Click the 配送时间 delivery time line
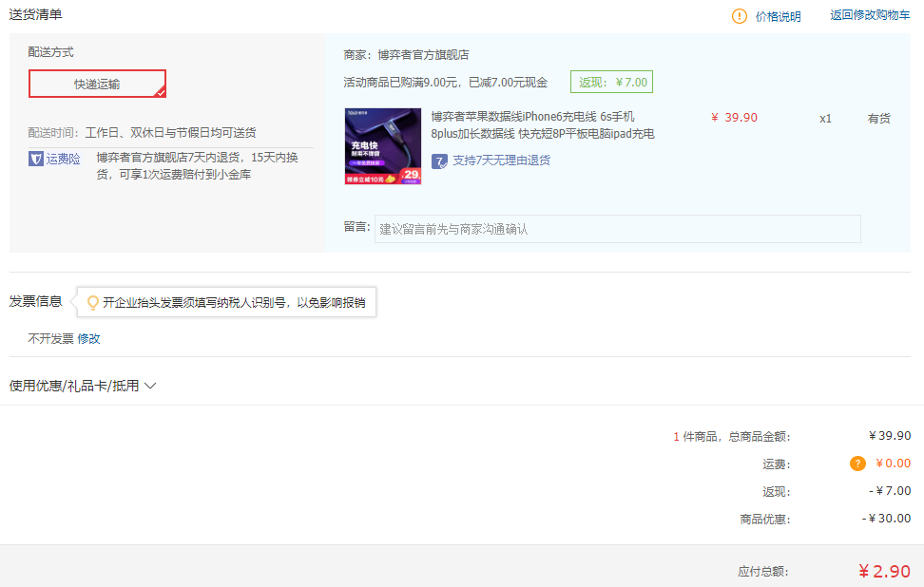The image size is (924, 587). [142, 132]
